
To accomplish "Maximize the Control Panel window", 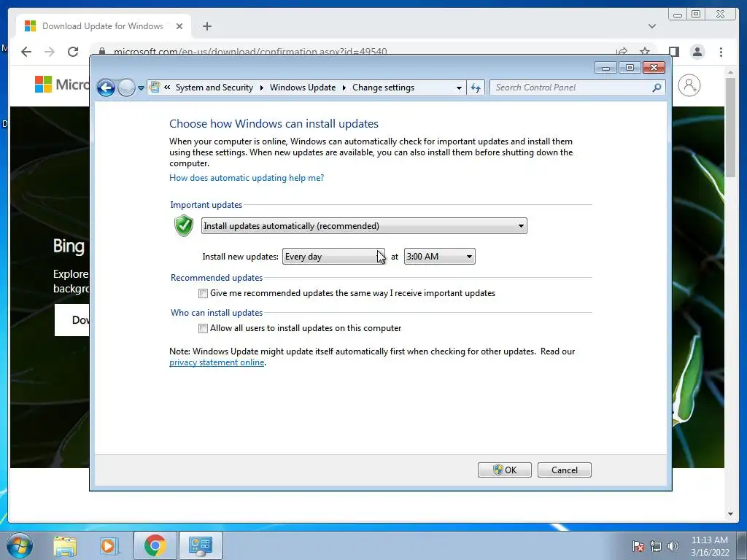I will click(x=630, y=68).
